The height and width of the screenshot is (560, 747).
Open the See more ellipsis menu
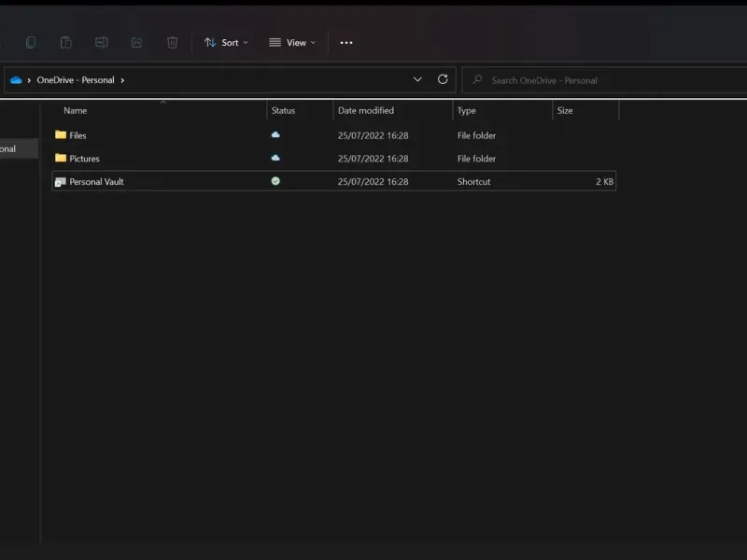click(x=346, y=42)
